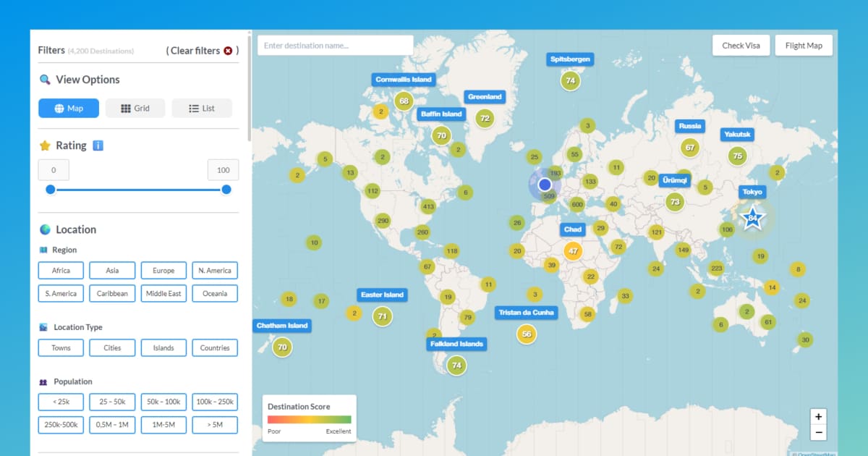Click the Tokyo star marker on the map
This screenshot has height=456, width=868.
(752, 216)
